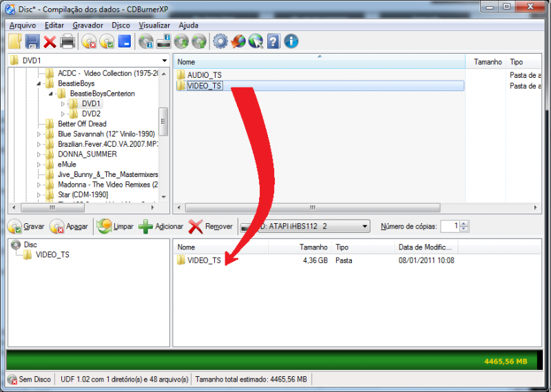Click folder tree horizontal scrollbar thumb

[52, 208]
